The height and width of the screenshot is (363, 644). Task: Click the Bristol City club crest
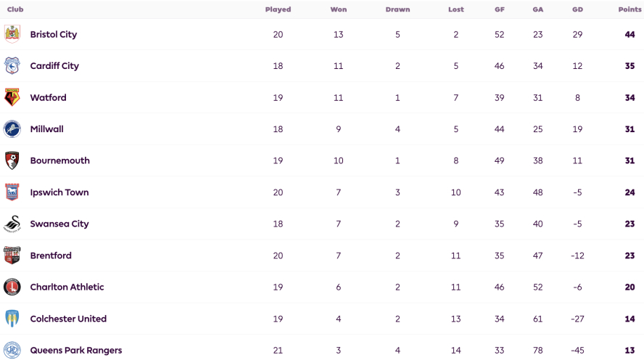click(12, 34)
